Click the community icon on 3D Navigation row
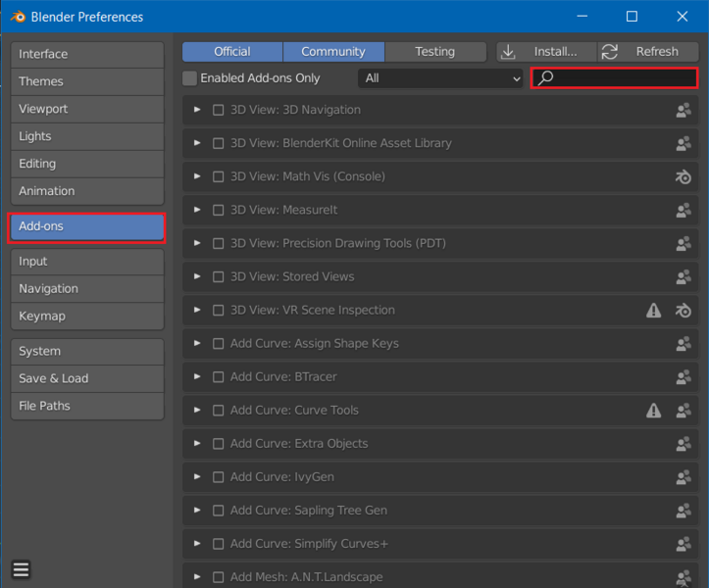 (684, 110)
